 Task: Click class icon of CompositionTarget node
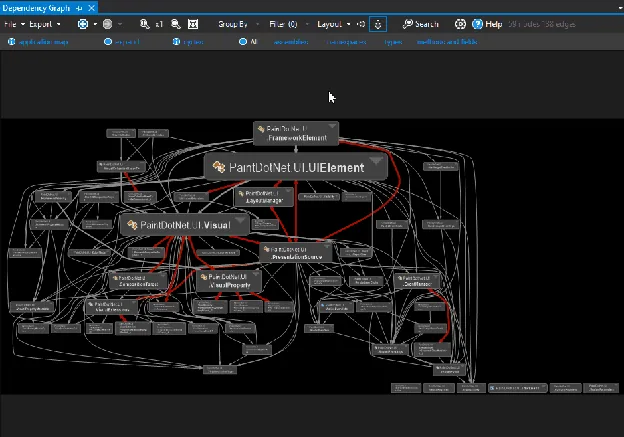(x=115, y=277)
